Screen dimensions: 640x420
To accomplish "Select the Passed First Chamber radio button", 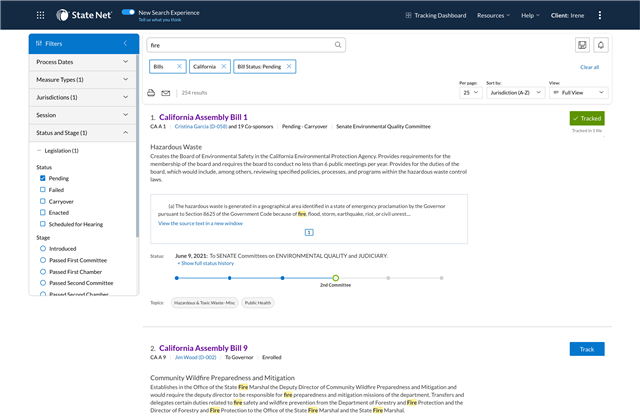I will pyautogui.click(x=43, y=271).
